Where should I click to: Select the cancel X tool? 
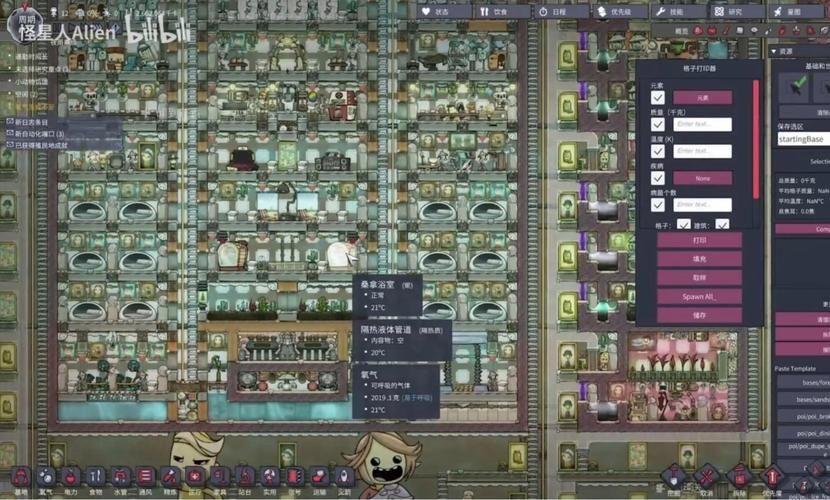click(707, 477)
